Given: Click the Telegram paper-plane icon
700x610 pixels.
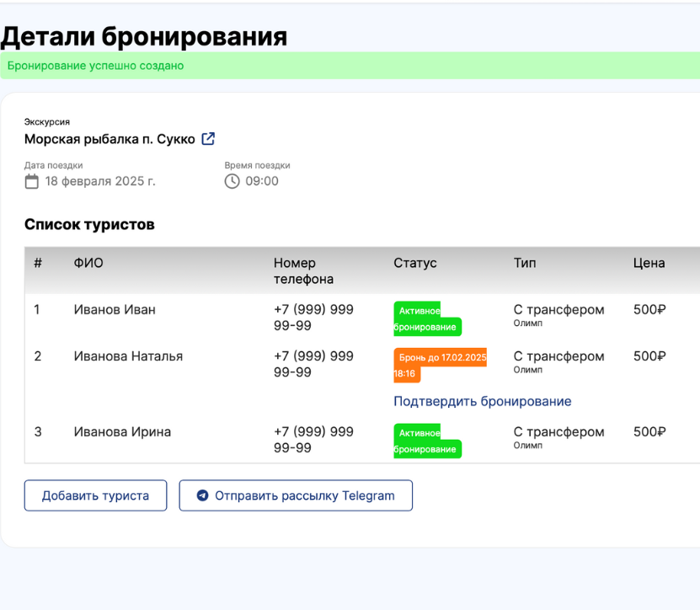Looking at the screenshot, I should 202,495.
